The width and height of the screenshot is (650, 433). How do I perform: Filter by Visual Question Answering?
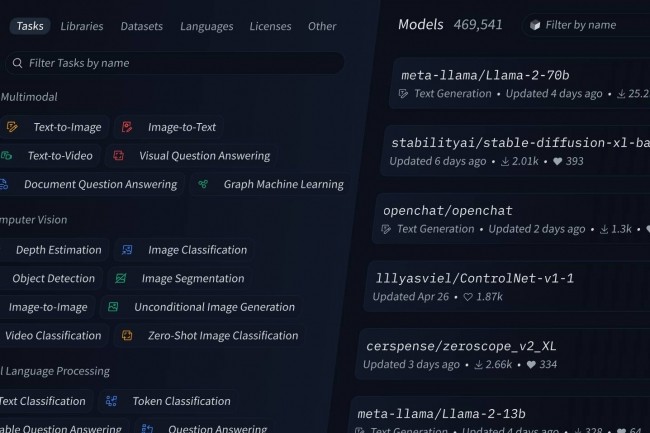[192, 155]
